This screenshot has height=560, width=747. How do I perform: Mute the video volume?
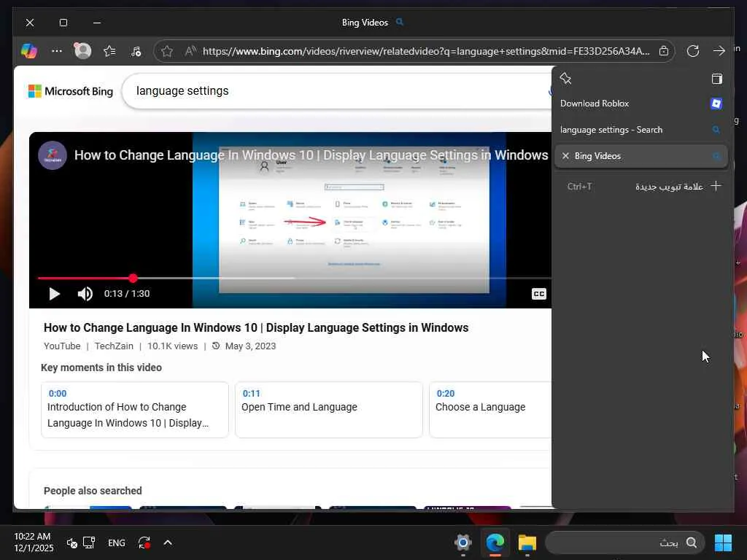coord(85,294)
